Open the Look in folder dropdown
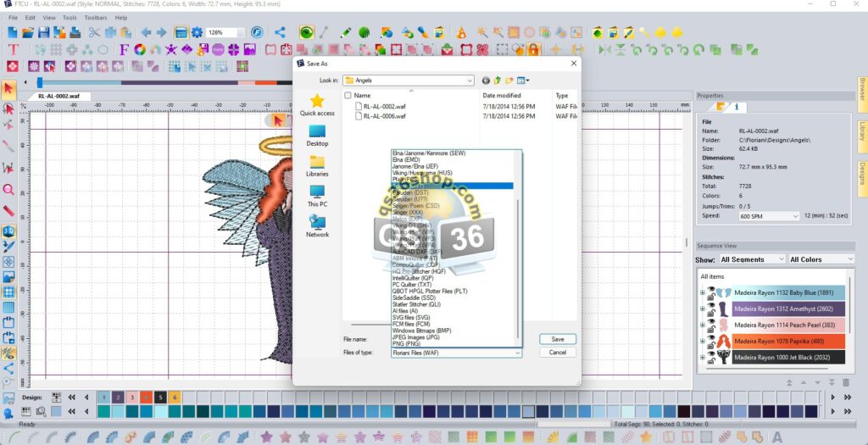868x445 pixels. [x=469, y=81]
